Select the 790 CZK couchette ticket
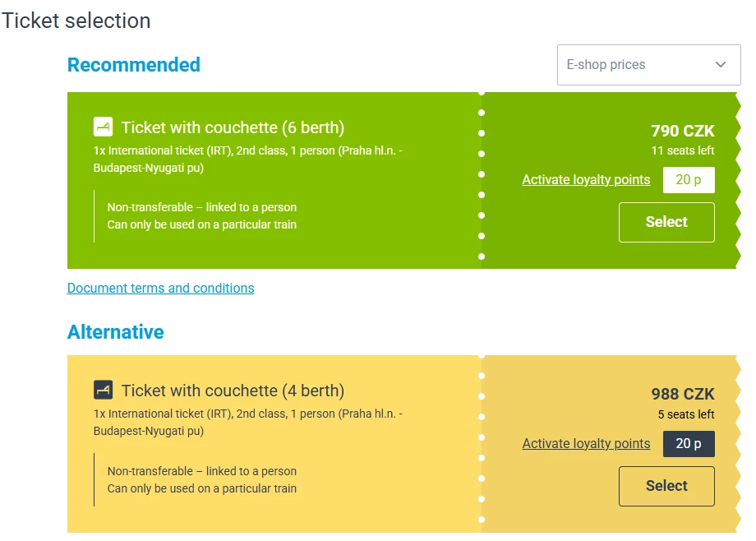756x541 pixels. (x=666, y=222)
